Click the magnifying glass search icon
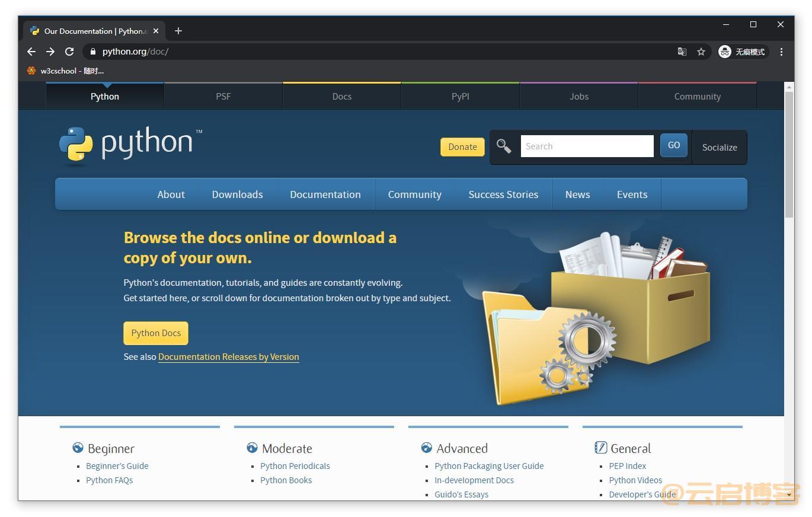The image size is (812, 517). coord(504,146)
